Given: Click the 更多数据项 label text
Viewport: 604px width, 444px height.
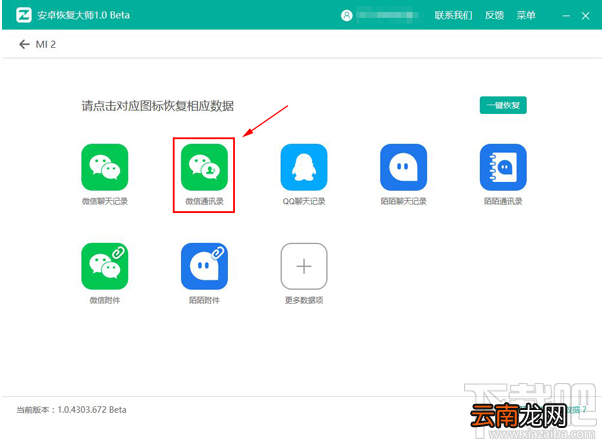Looking at the screenshot, I should (304, 300).
